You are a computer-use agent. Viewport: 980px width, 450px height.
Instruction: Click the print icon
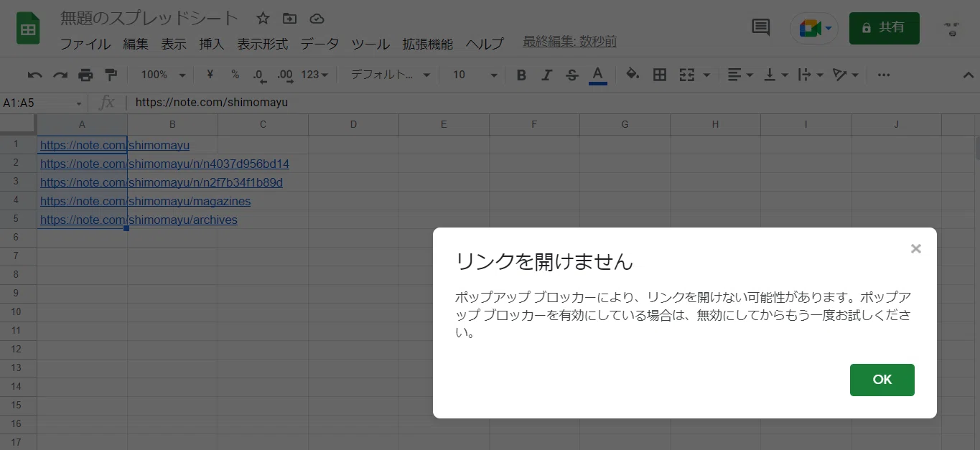[85, 75]
